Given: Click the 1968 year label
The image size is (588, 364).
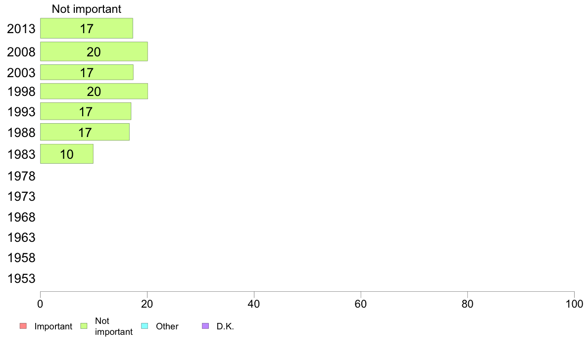Looking at the screenshot, I should click(x=21, y=217).
